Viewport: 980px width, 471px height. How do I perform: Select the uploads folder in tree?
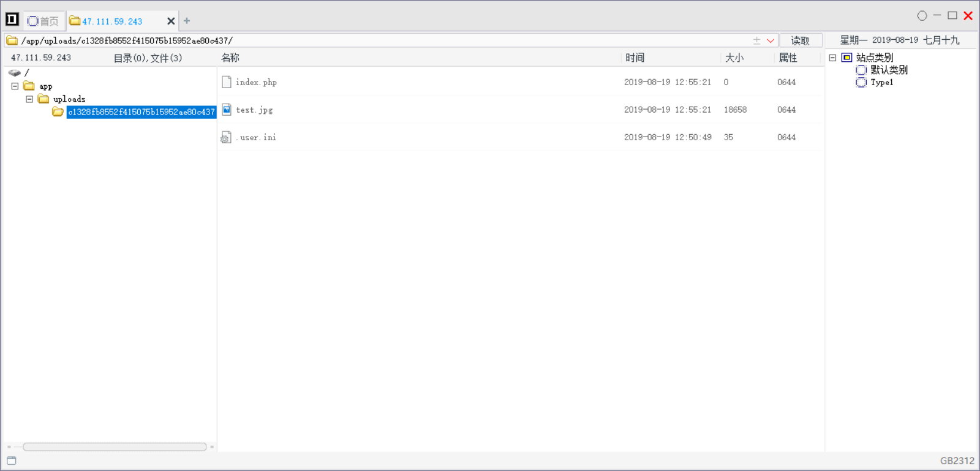61,99
